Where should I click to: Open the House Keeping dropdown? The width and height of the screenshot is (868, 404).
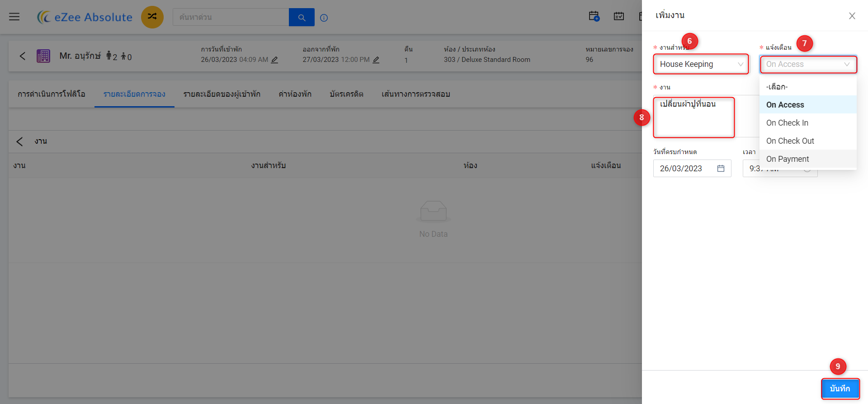pos(701,64)
